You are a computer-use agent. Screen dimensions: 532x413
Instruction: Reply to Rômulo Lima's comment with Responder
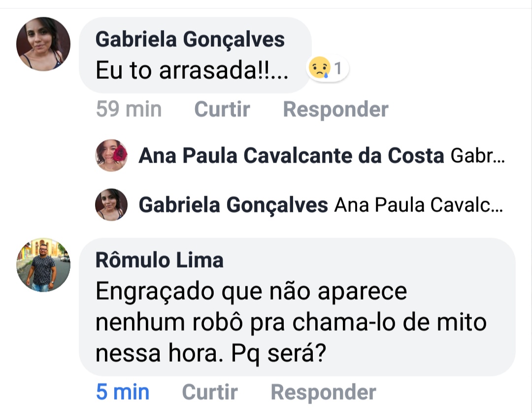(323, 392)
